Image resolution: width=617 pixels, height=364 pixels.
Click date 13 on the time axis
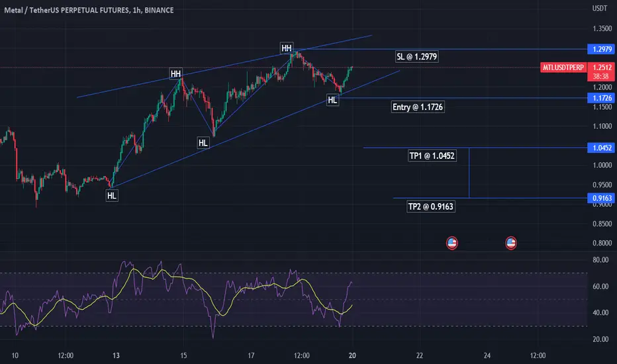click(x=116, y=355)
